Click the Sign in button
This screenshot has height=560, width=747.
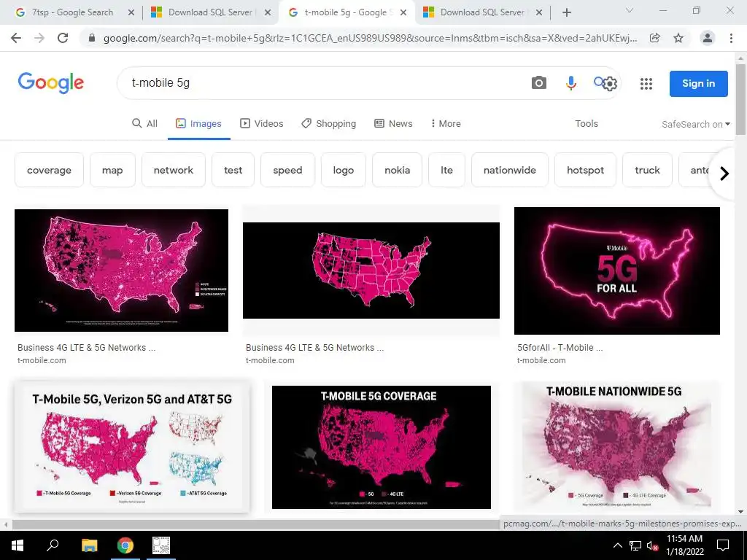pos(698,84)
